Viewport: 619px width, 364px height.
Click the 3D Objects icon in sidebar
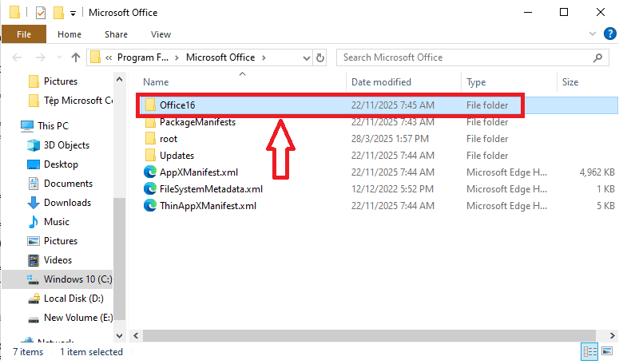point(33,145)
